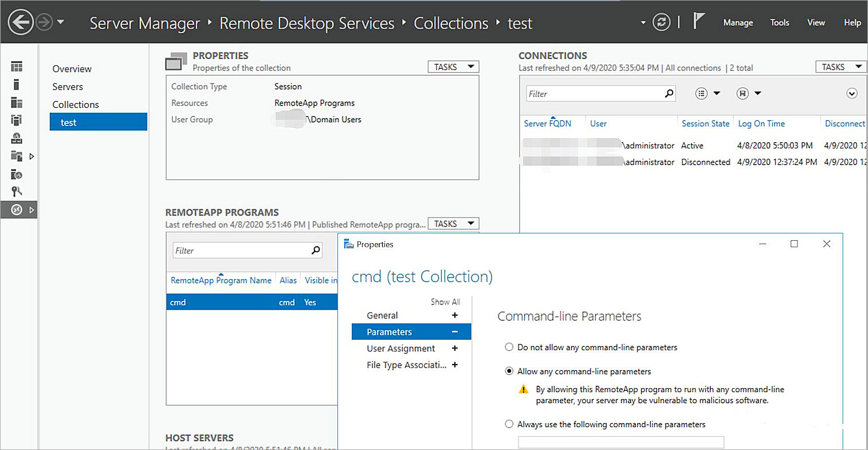The width and height of the screenshot is (868, 450).
Task: Open the TASKS dropdown in Properties section
Action: pyautogui.click(x=453, y=67)
